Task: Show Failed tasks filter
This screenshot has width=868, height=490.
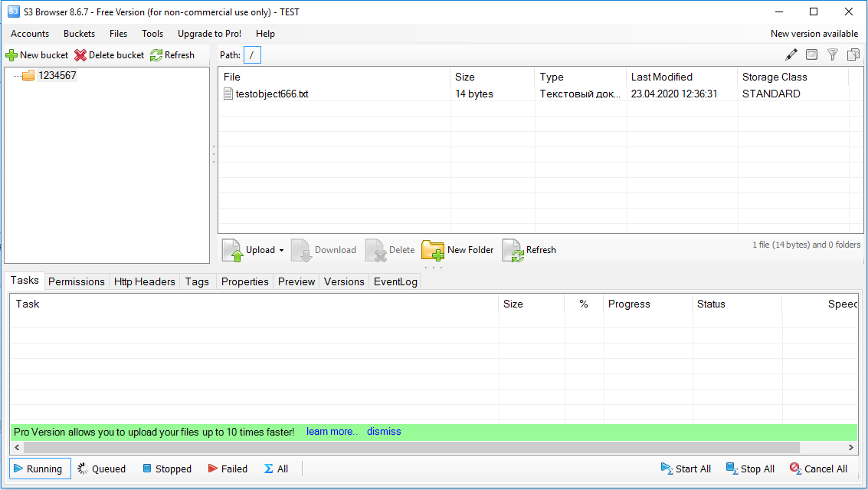Action: pos(228,469)
